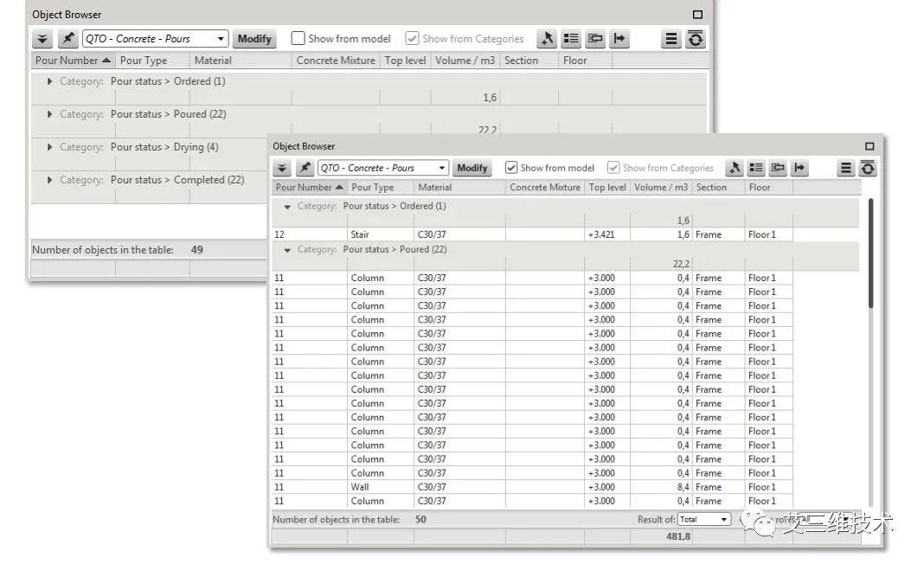Screen dimensions: 924x564
Task: Click the refresh icon in the front Object Browser
Action: point(868,168)
